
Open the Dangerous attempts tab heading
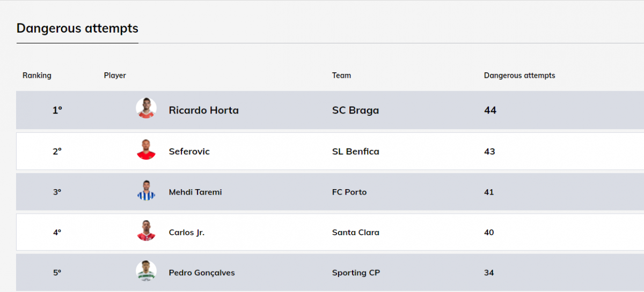click(x=77, y=28)
